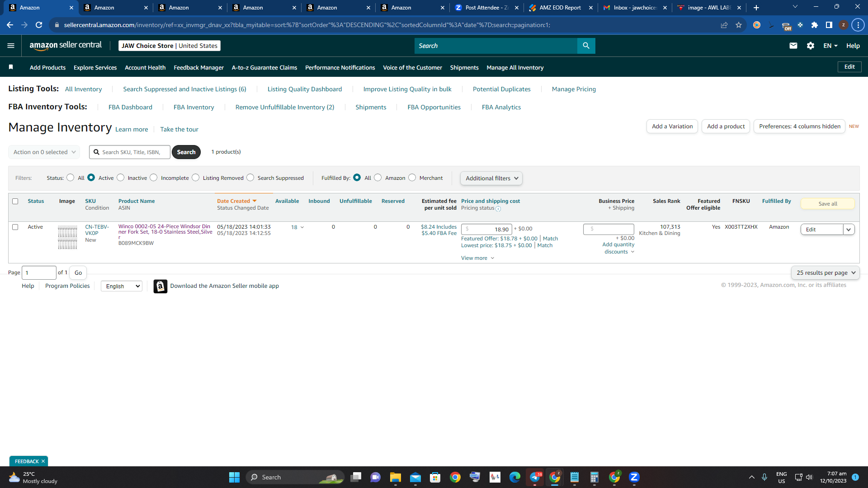Open Microsoft Edge from the taskbar
868x488 pixels.
pos(514,477)
